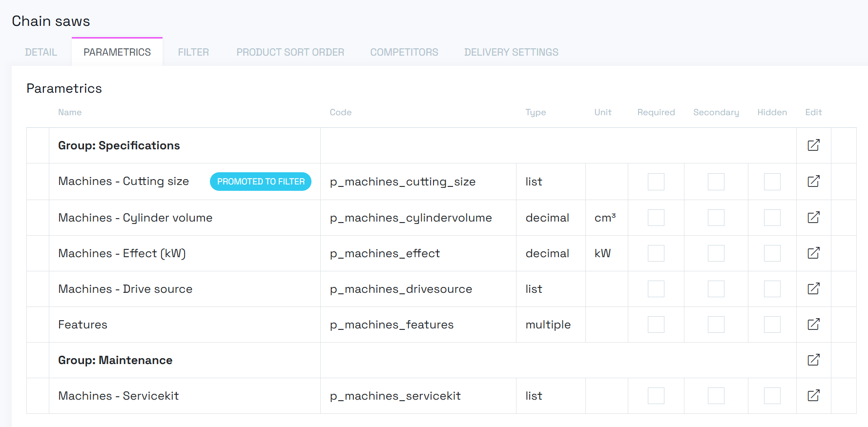
Task: Click the Promoted to Filter badge
Action: (261, 182)
